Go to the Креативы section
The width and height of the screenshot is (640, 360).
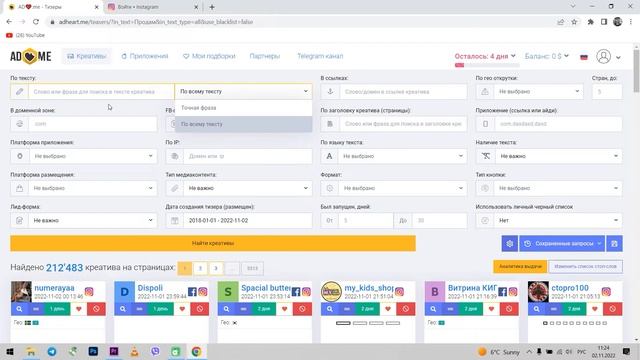click(87, 56)
